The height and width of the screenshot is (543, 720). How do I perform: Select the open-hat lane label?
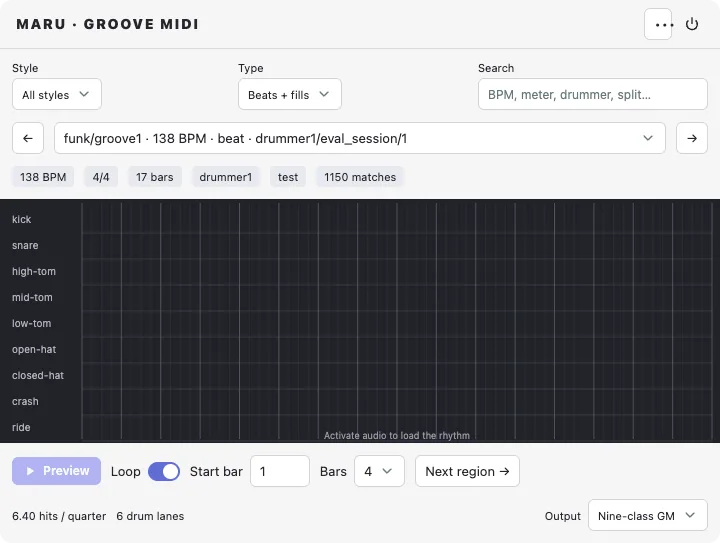pos(34,350)
